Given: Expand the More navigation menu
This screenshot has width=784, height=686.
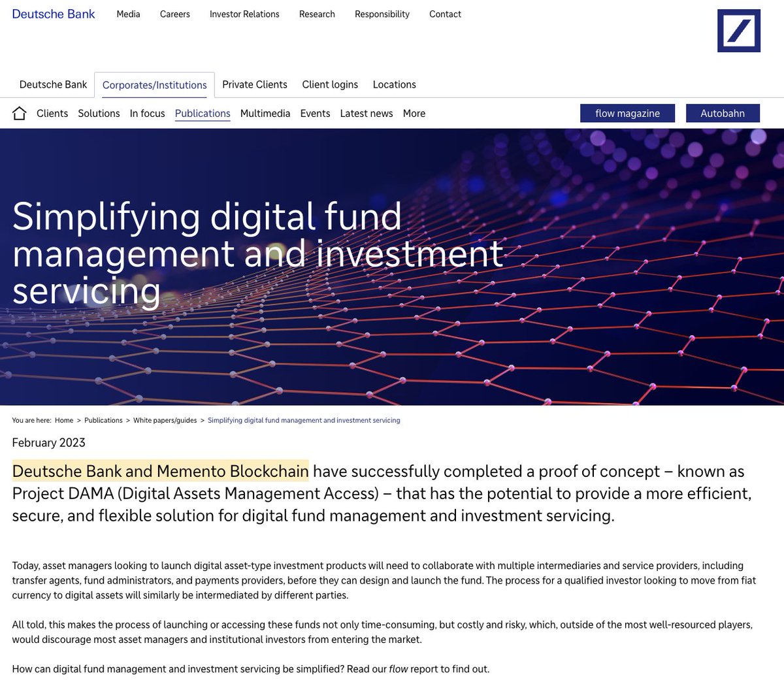Looking at the screenshot, I should 414,113.
